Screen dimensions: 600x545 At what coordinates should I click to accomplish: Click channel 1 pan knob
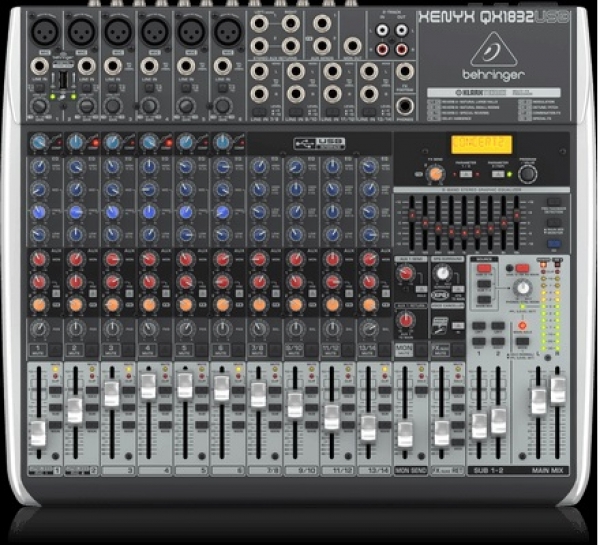point(39,329)
